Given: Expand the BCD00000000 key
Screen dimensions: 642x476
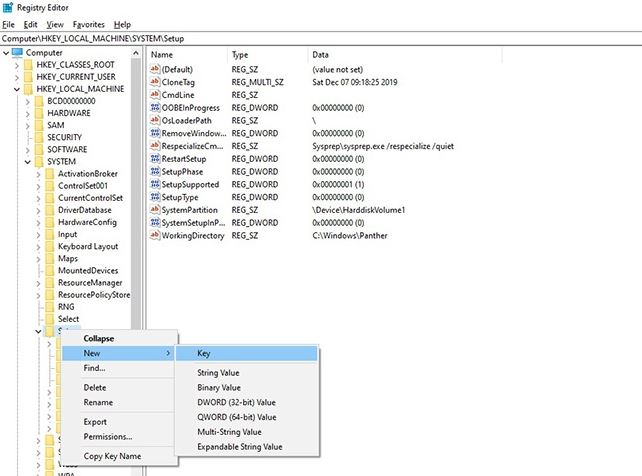Looking at the screenshot, I should [27, 102].
